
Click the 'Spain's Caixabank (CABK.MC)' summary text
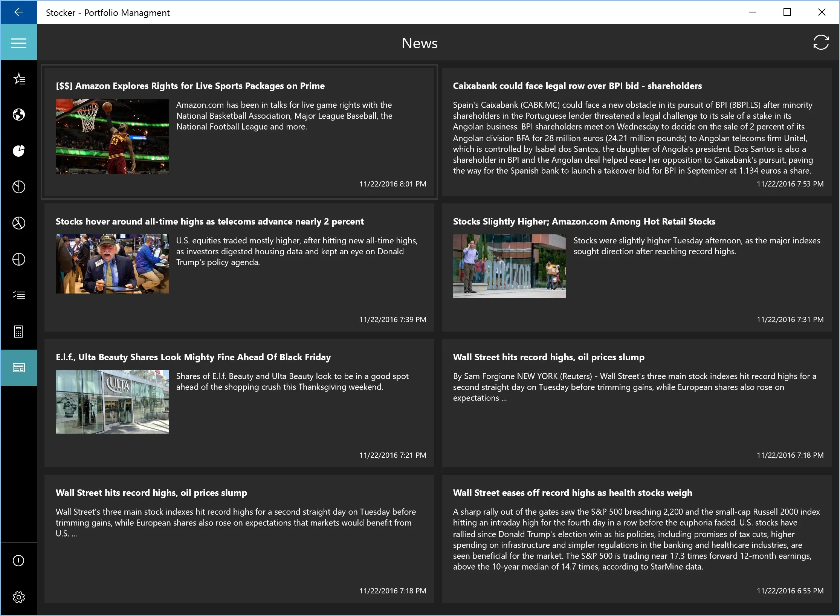(x=633, y=138)
